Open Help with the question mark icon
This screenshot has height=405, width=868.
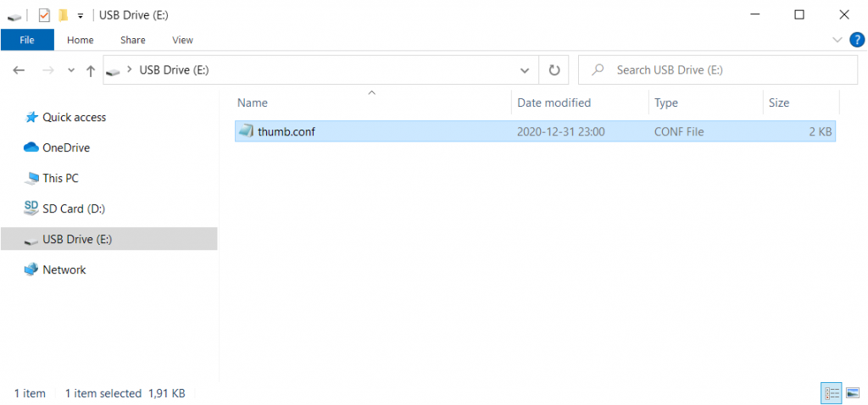click(x=856, y=40)
